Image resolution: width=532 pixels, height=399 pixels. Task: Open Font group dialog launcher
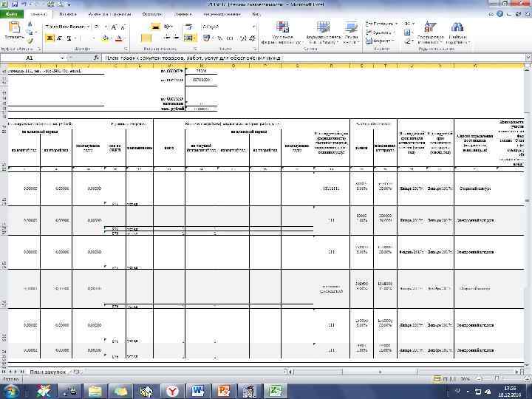pyautogui.click(x=126, y=49)
